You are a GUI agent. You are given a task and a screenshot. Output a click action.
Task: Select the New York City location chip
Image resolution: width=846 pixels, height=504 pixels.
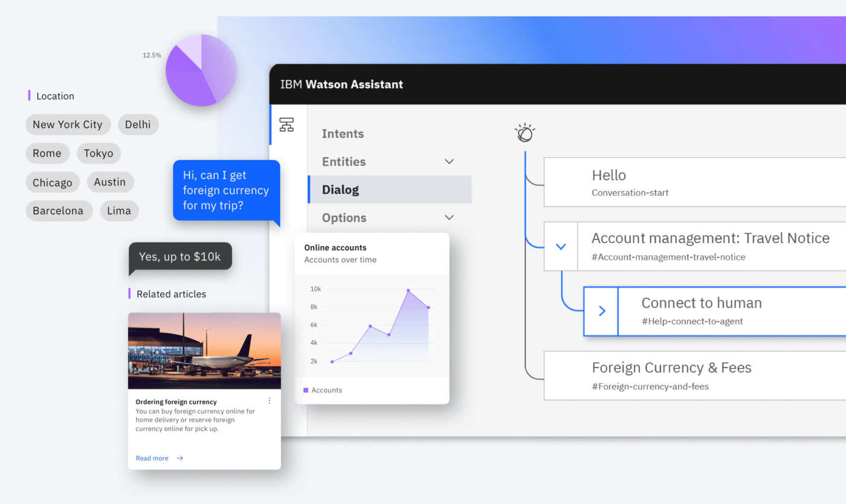click(x=68, y=124)
